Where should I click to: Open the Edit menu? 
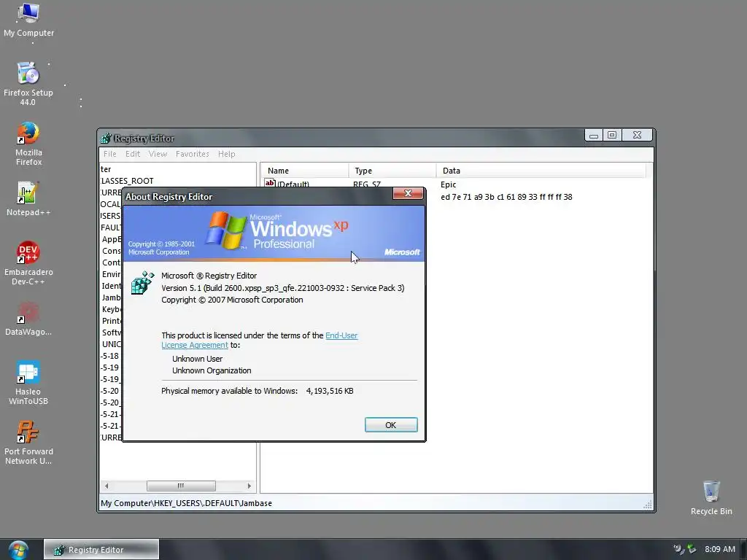(x=133, y=154)
